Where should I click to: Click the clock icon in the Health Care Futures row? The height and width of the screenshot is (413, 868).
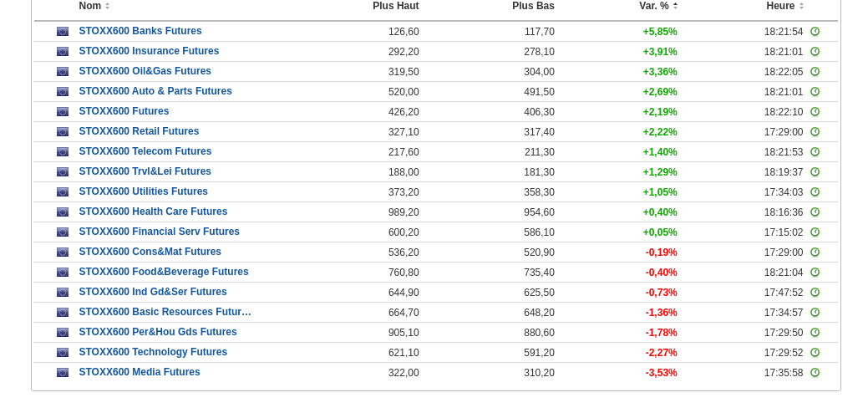pos(815,212)
